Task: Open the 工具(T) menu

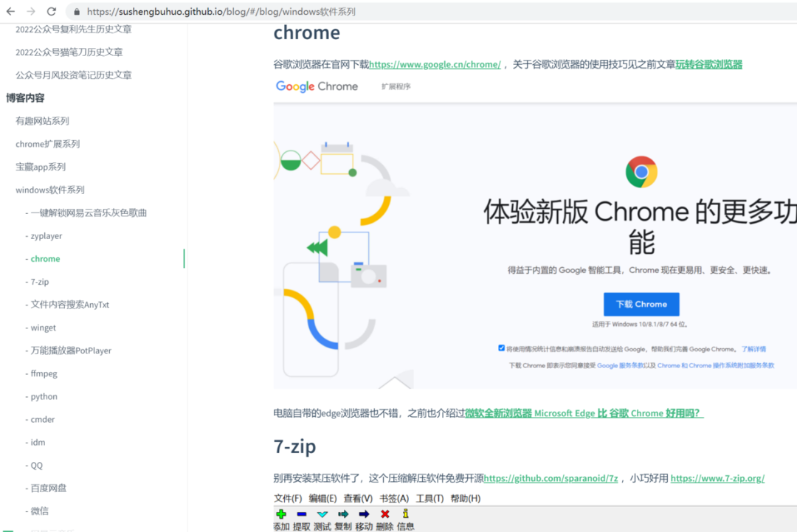Action: [429, 499]
